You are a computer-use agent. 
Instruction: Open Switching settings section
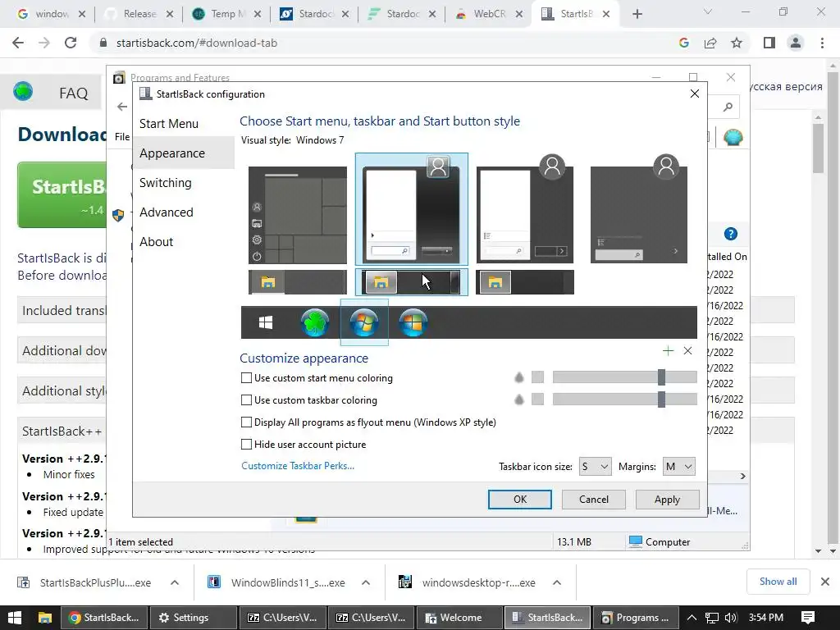click(x=166, y=183)
